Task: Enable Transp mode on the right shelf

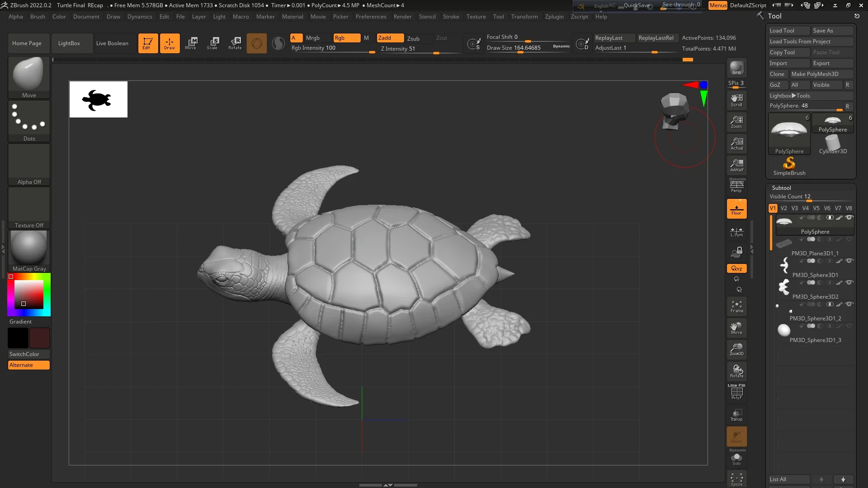Action: (736, 414)
